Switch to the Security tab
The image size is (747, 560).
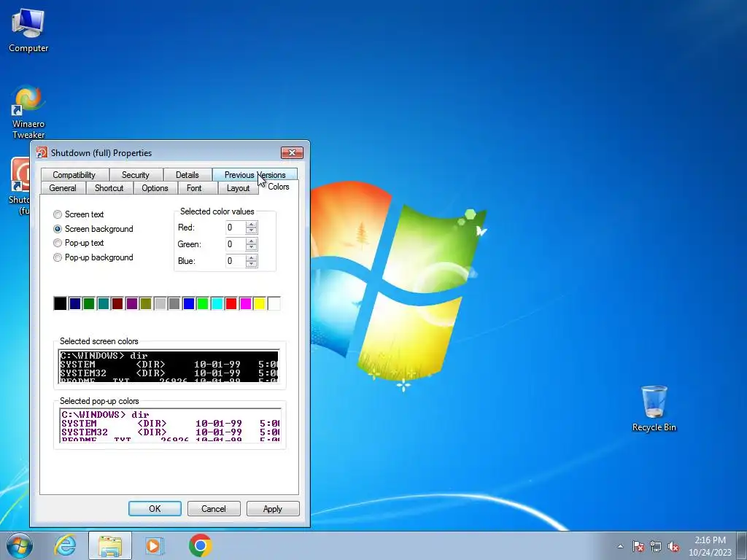coord(136,175)
